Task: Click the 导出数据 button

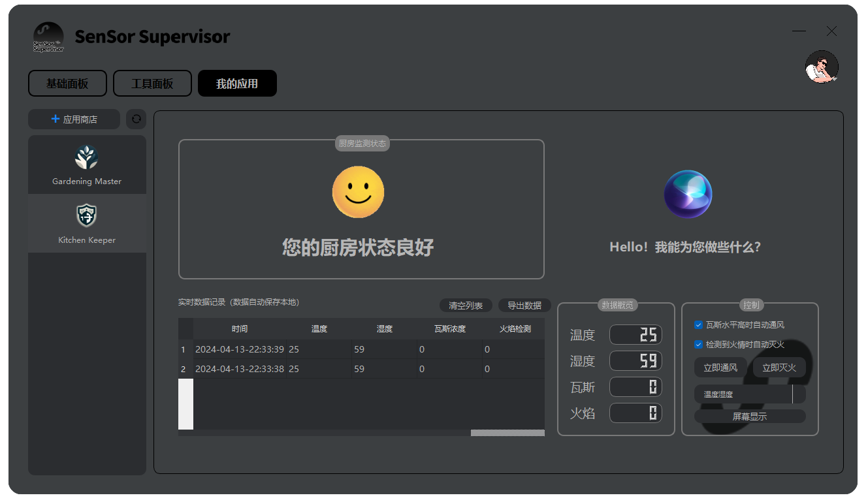Action: (524, 306)
